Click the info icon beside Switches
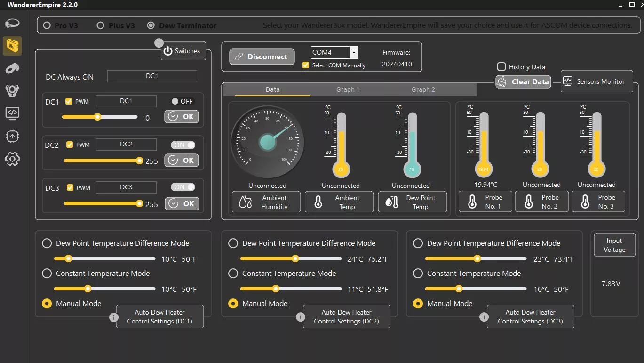This screenshot has width=644, height=363. coord(159,43)
